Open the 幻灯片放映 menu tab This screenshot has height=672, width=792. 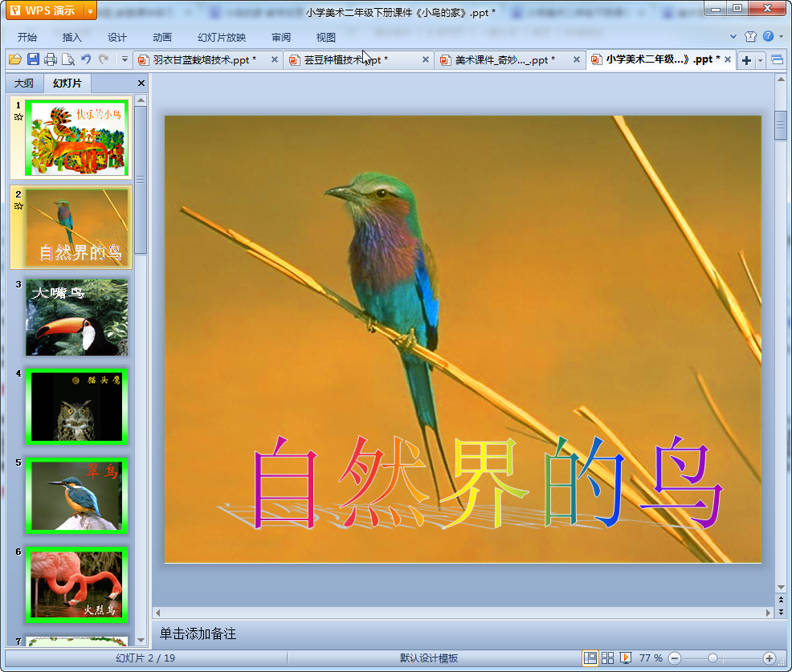(222, 38)
